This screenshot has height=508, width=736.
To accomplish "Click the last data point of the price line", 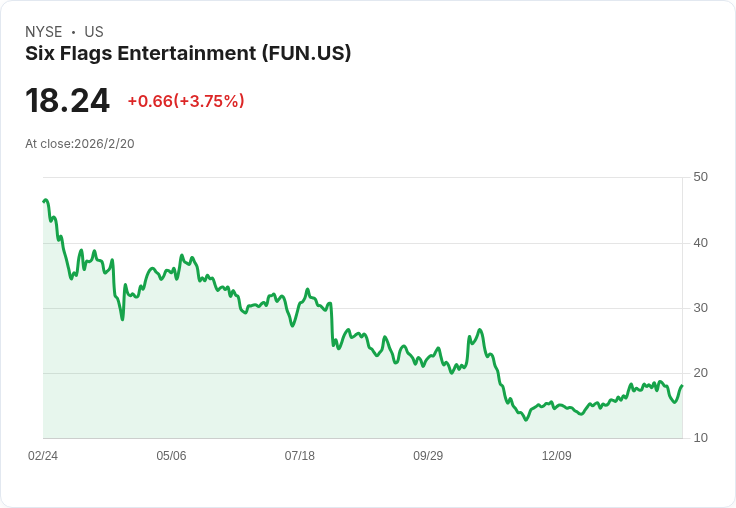I will pyautogui.click(x=682, y=386).
